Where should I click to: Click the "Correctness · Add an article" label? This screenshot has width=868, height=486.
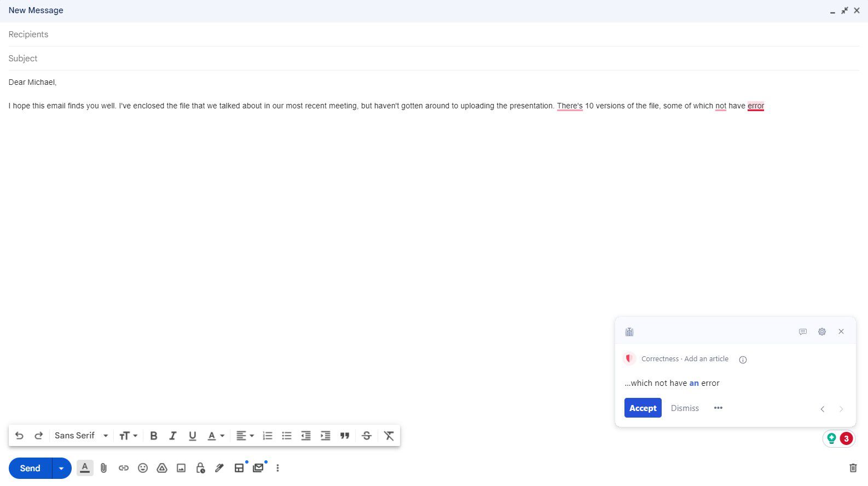coord(685,359)
